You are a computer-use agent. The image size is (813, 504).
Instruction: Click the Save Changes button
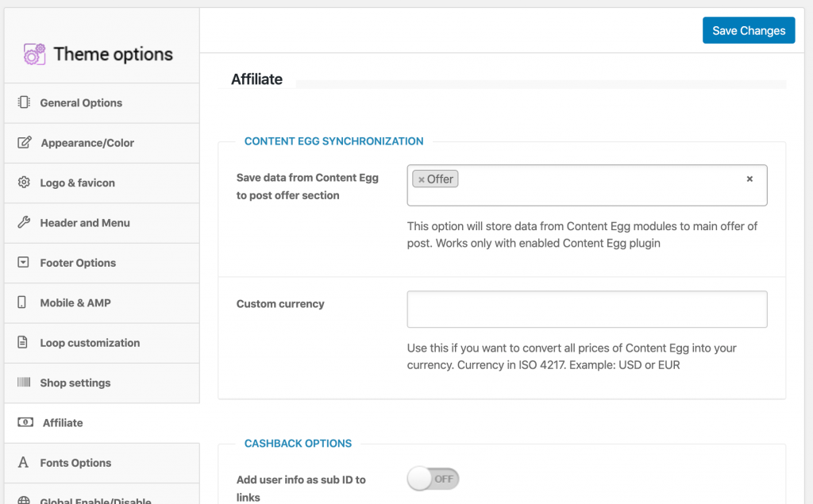748,30
